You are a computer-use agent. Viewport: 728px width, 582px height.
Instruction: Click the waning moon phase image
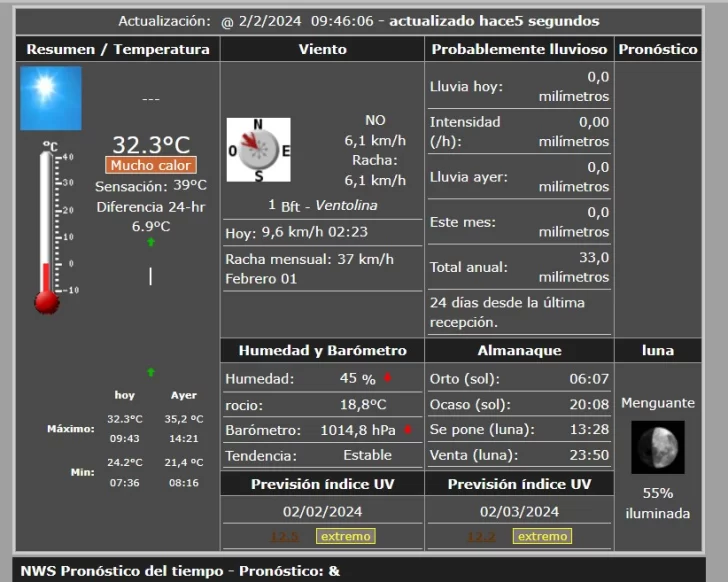coord(658,447)
